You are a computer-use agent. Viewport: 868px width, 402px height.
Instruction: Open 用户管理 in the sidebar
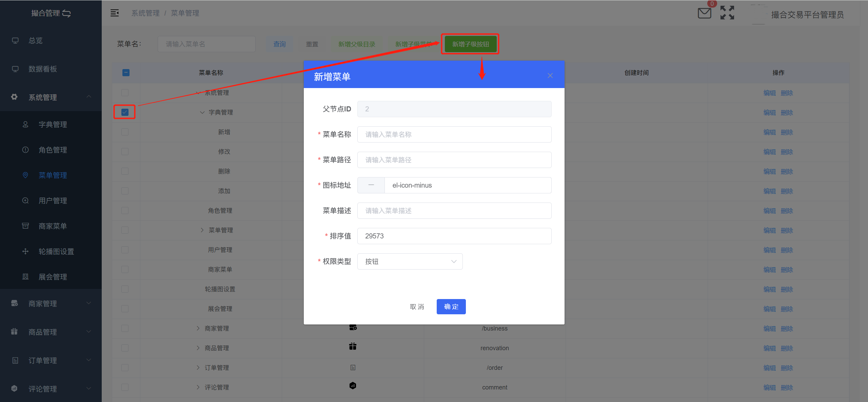click(53, 200)
